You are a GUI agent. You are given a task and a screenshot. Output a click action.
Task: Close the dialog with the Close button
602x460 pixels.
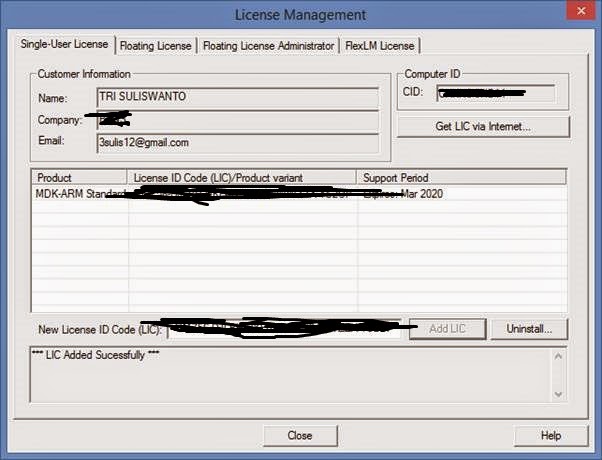click(x=300, y=436)
